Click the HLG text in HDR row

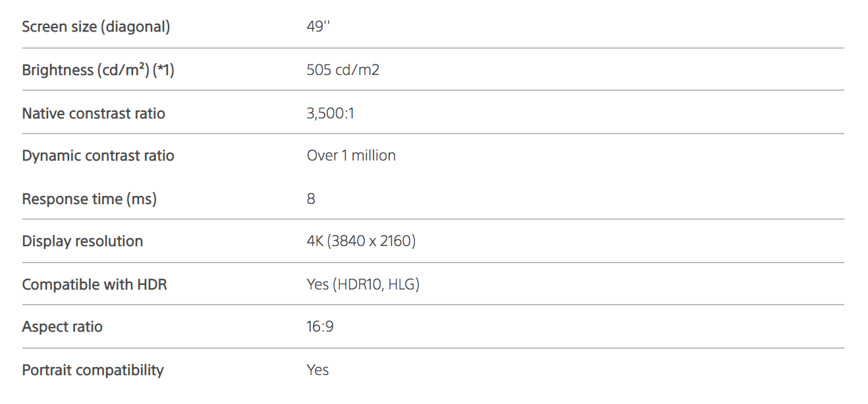tap(402, 285)
